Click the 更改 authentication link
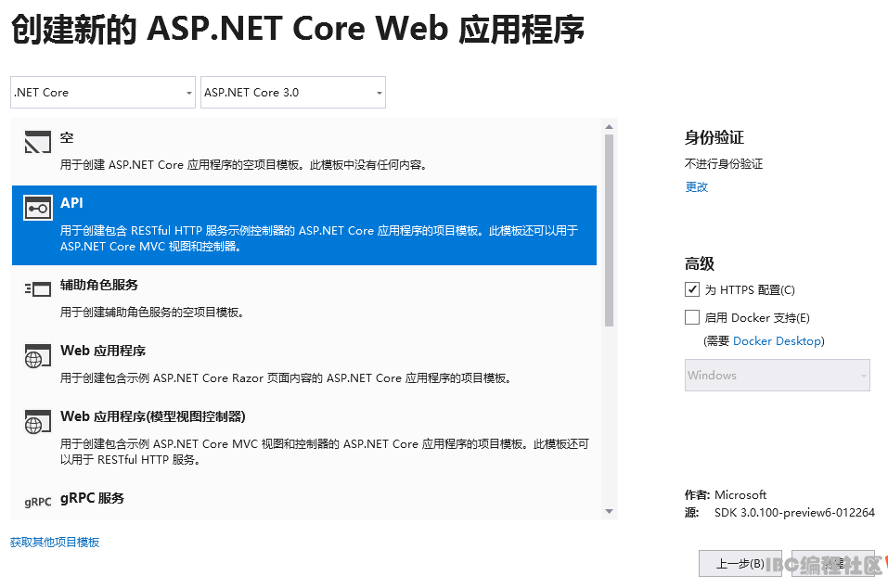This screenshot has height=588, width=888. coord(697,186)
